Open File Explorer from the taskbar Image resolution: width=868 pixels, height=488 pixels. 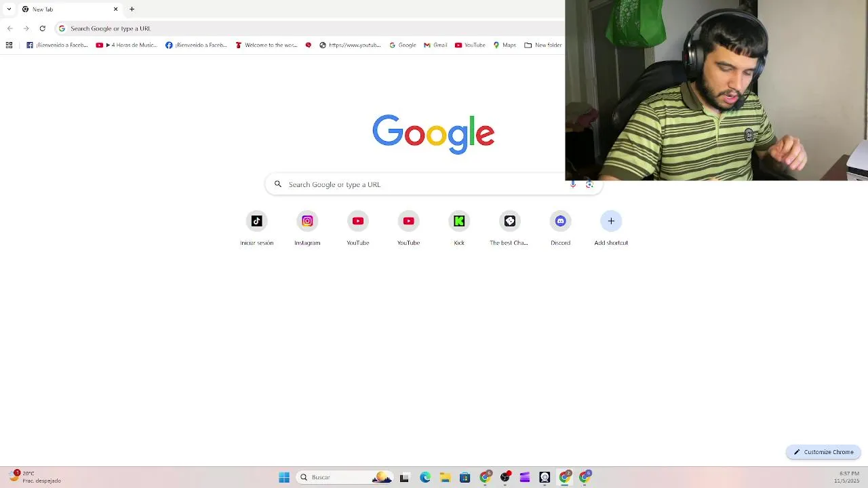pyautogui.click(x=445, y=477)
